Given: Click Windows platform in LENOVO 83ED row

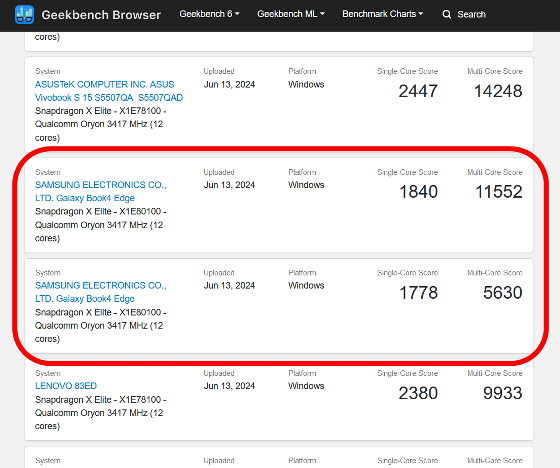Looking at the screenshot, I should click(306, 386).
